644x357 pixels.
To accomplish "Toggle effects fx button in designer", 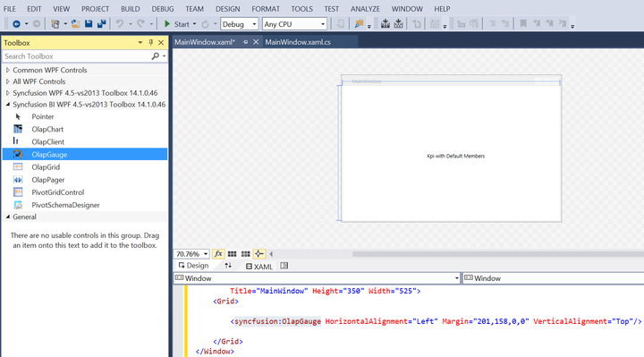I will click(x=218, y=254).
